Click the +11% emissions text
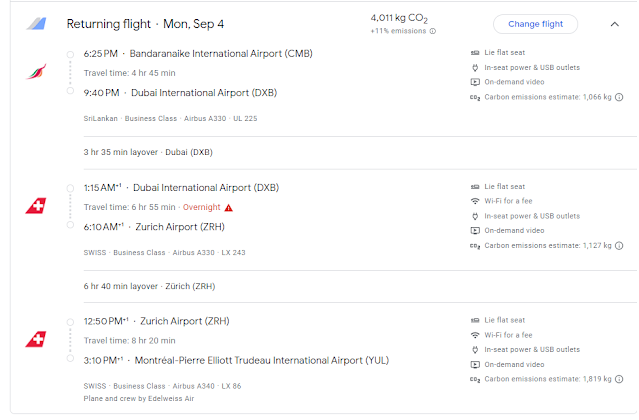The height and width of the screenshot is (420, 639). coord(397,32)
